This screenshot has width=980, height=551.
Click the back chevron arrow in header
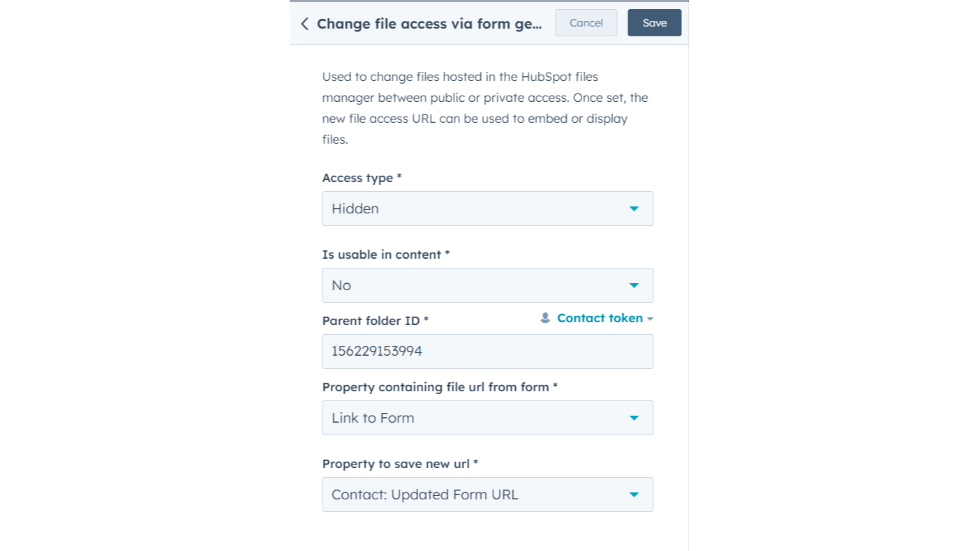304,24
